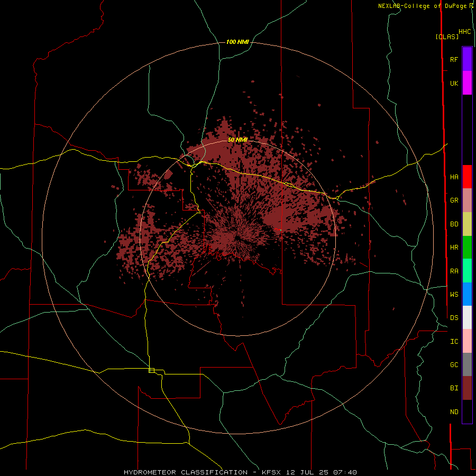
Task: Click the RA legend label
Action: [454, 271]
